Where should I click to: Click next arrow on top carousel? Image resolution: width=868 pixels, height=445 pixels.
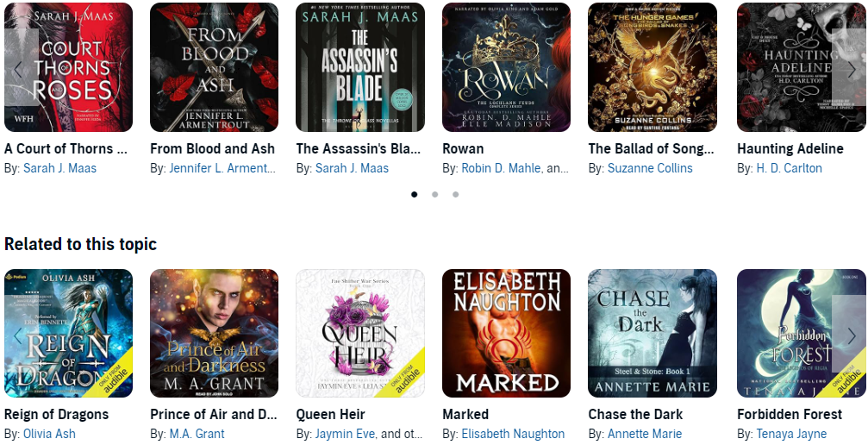850,67
